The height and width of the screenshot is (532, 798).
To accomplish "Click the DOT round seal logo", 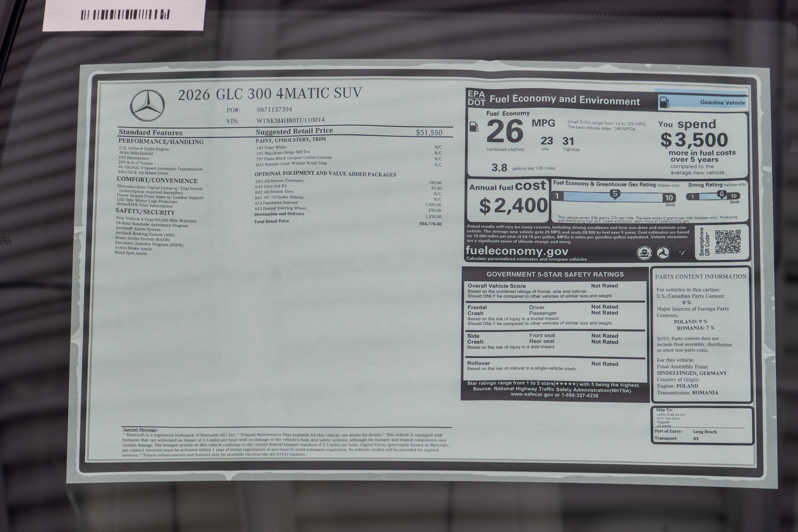I will pos(663,253).
